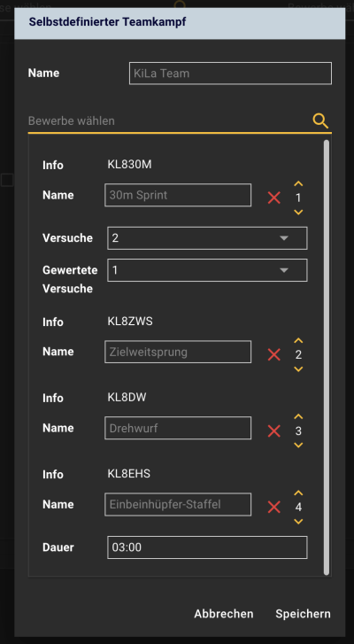Move Drehwurf down in order
This screenshot has height=644, width=354.
298,446
